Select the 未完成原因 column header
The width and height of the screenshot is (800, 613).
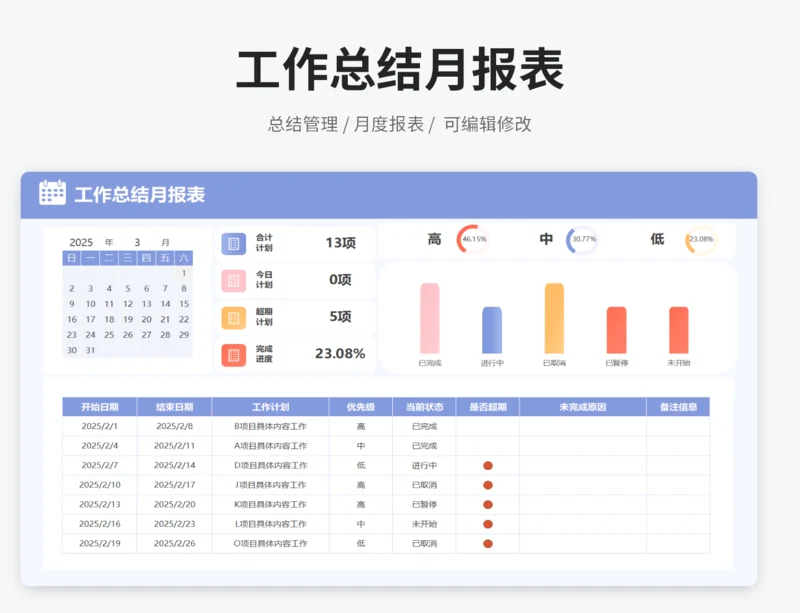point(583,407)
